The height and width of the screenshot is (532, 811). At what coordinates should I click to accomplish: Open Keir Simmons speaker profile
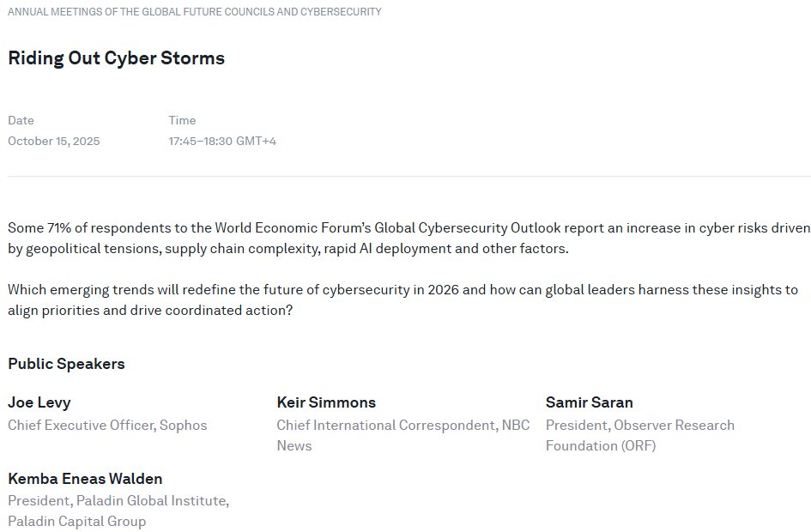click(326, 402)
